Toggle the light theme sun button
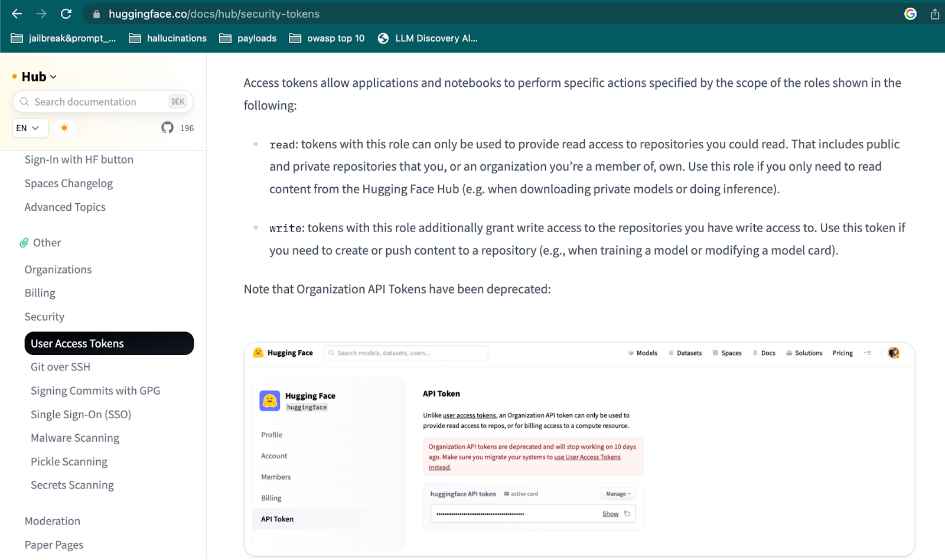The height and width of the screenshot is (560, 945). [64, 128]
